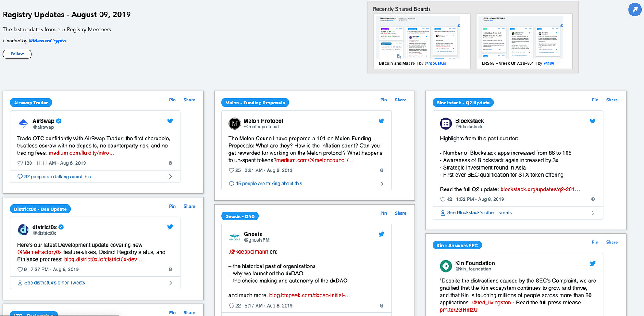Select the Kin - Answers SEC tag

(457, 245)
